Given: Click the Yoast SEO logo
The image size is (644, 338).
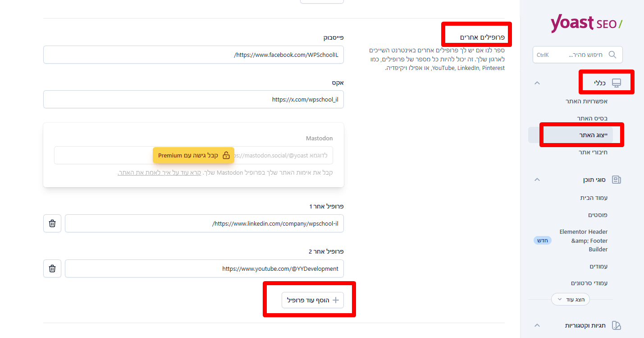Looking at the screenshot, I should point(586,23).
